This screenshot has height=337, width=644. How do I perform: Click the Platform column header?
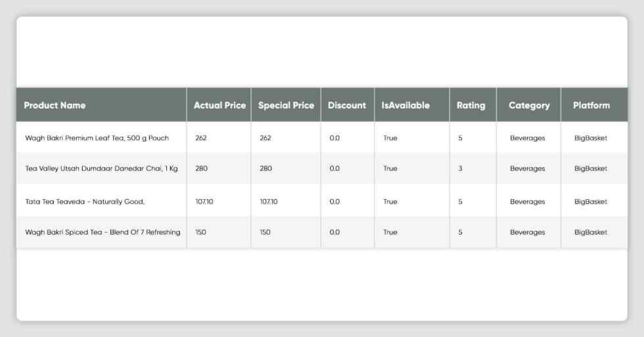591,106
